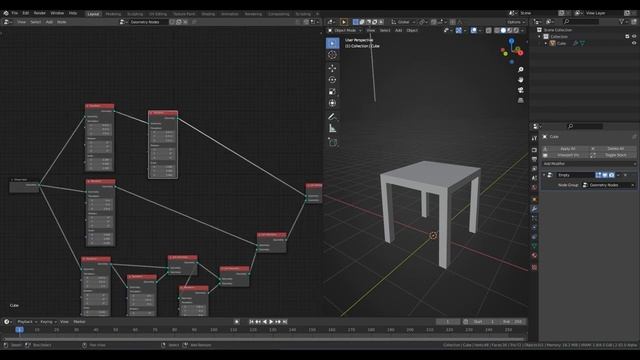The width and height of the screenshot is (640, 360).
Task: Switch to the Layout workspace tab
Action: pos(93,14)
